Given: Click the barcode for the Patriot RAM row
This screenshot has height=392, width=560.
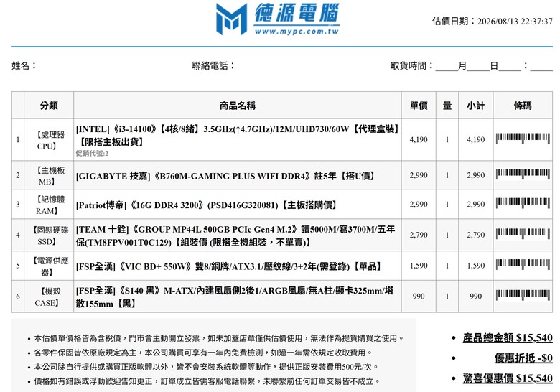Looking at the screenshot, I should 523,203.
